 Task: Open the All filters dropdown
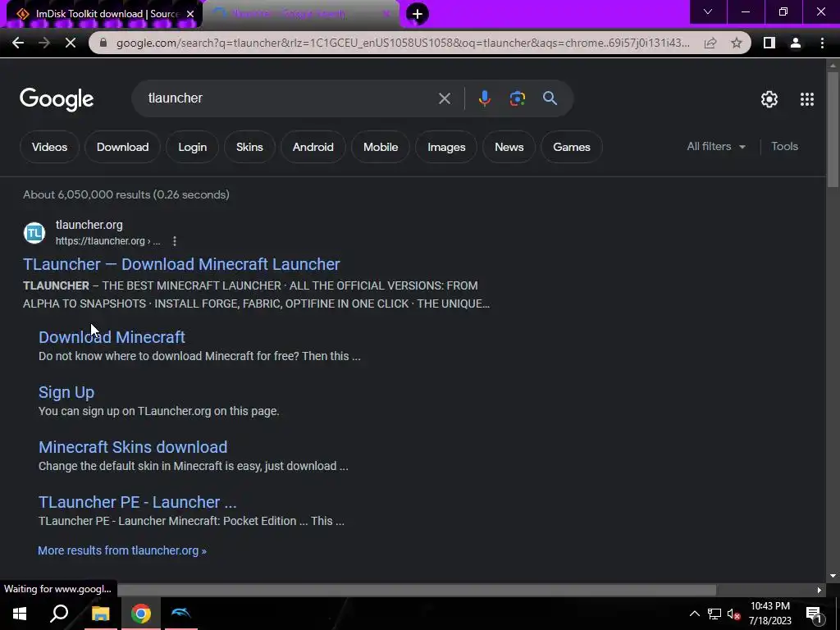(715, 146)
